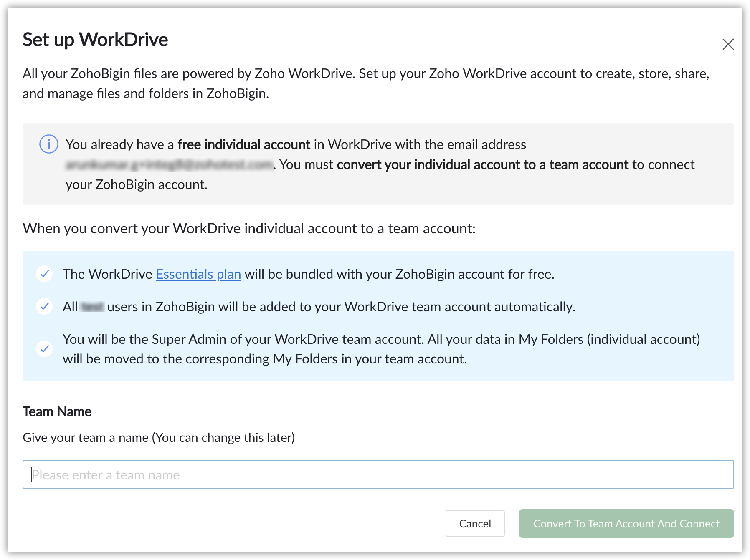Viewport: 750px width, 560px height.
Task: Click the blurred email address in the notice
Action: click(x=170, y=165)
